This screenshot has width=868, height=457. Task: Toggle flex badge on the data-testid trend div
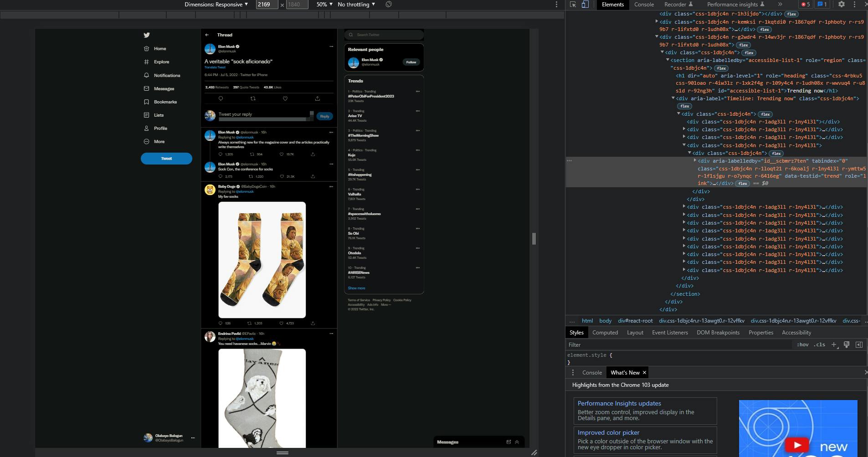743,184
